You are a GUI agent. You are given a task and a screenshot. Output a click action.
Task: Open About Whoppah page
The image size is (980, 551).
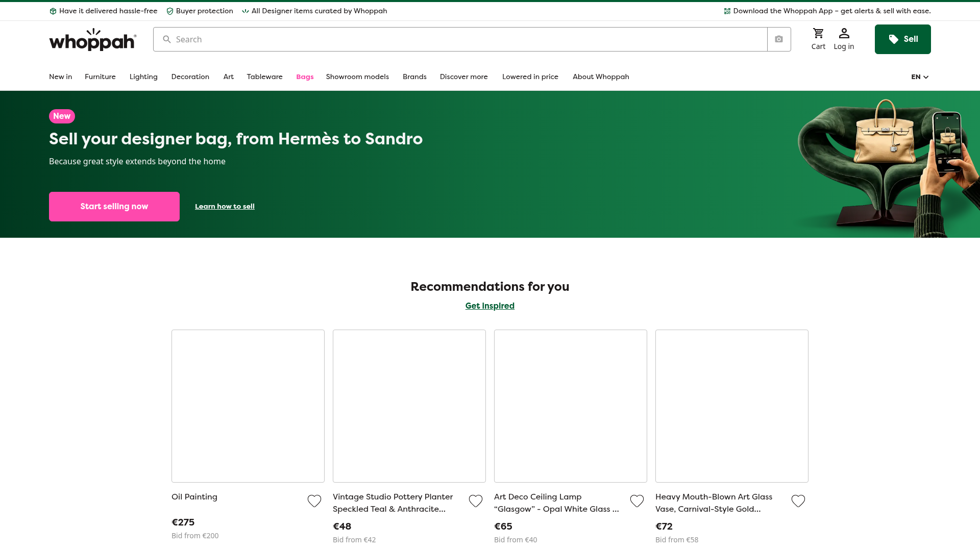pos(601,77)
